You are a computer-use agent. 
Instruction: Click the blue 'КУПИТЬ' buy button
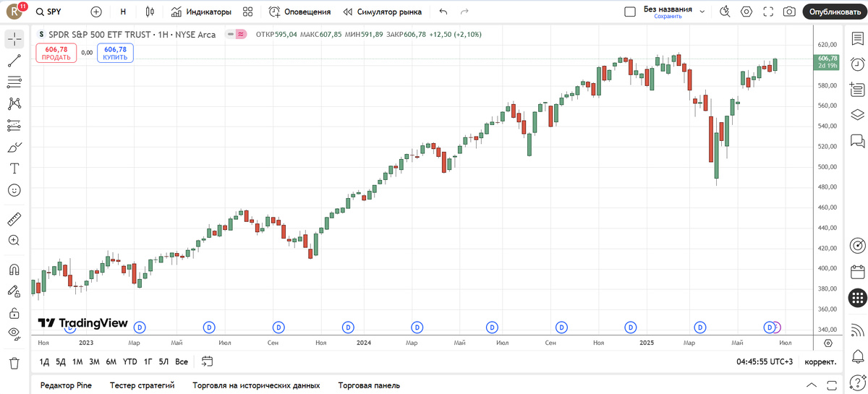coord(115,53)
